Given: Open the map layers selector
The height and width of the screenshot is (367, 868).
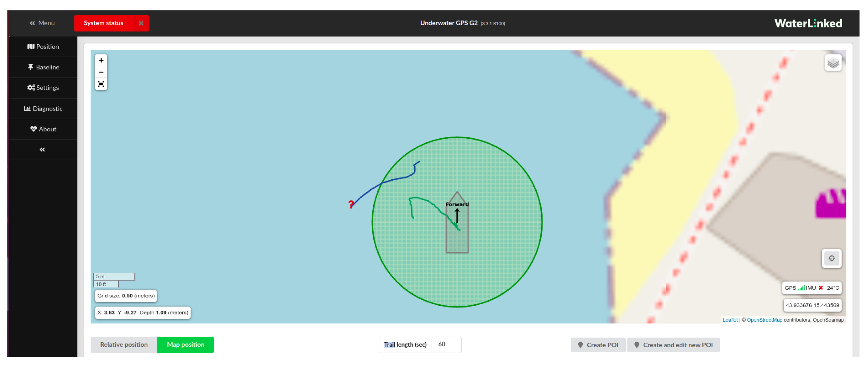Looking at the screenshot, I should (833, 63).
